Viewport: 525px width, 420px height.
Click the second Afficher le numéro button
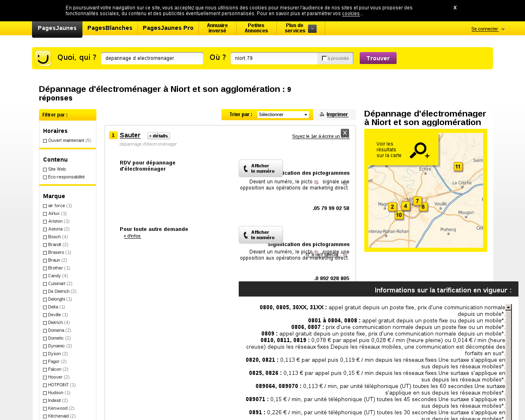[261, 235]
